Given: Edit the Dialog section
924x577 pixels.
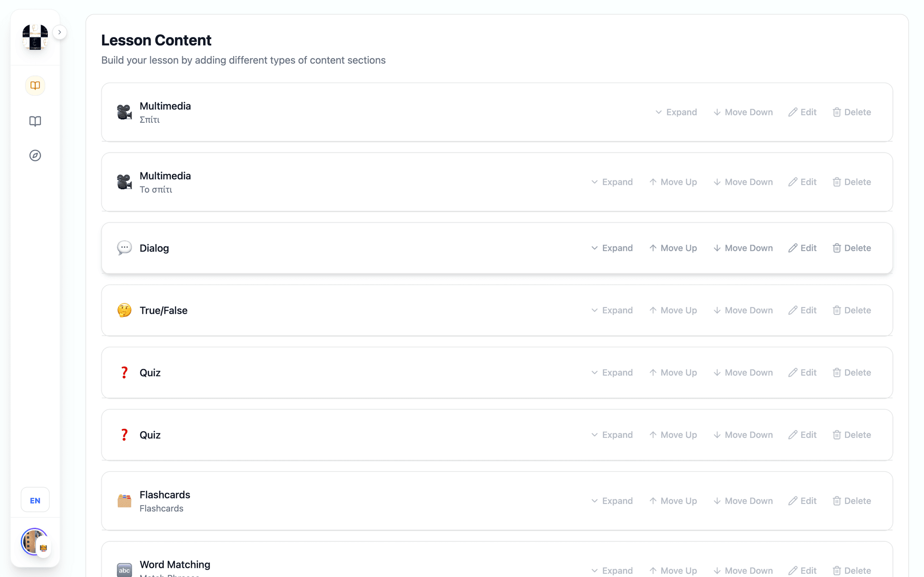Looking at the screenshot, I should [803, 248].
